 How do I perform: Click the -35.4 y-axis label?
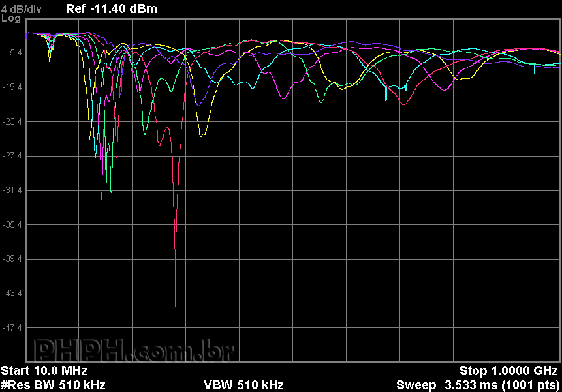(x=14, y=224)
